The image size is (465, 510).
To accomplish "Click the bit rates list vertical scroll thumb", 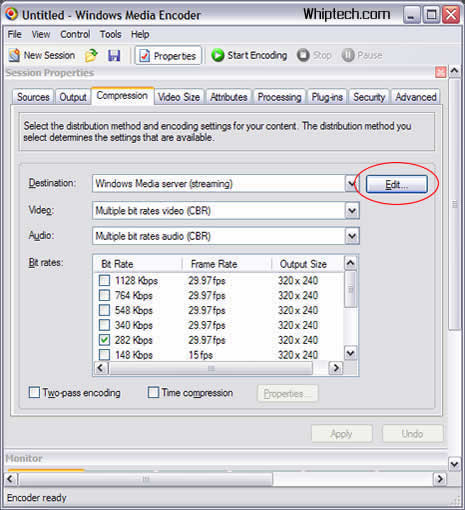I will coord(350,289).
